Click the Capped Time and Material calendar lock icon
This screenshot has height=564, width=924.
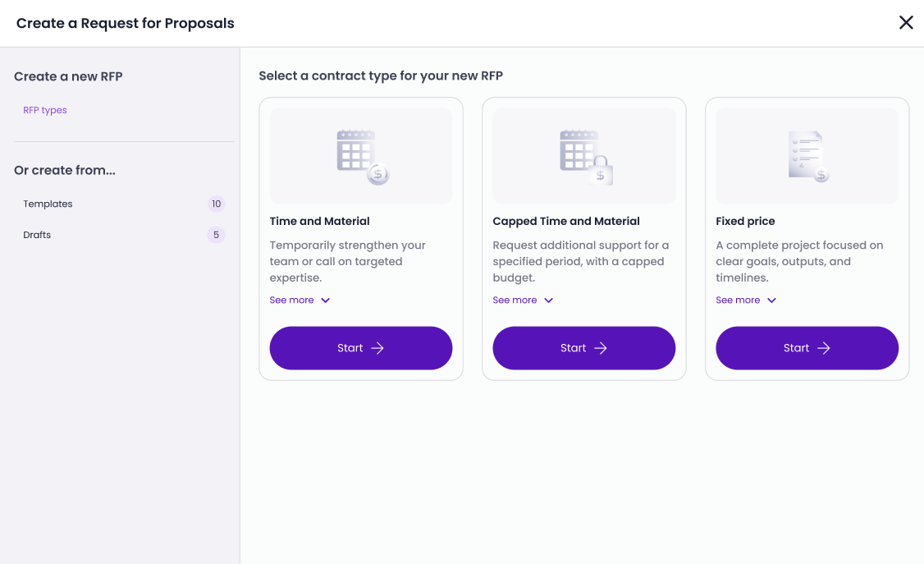587,157
